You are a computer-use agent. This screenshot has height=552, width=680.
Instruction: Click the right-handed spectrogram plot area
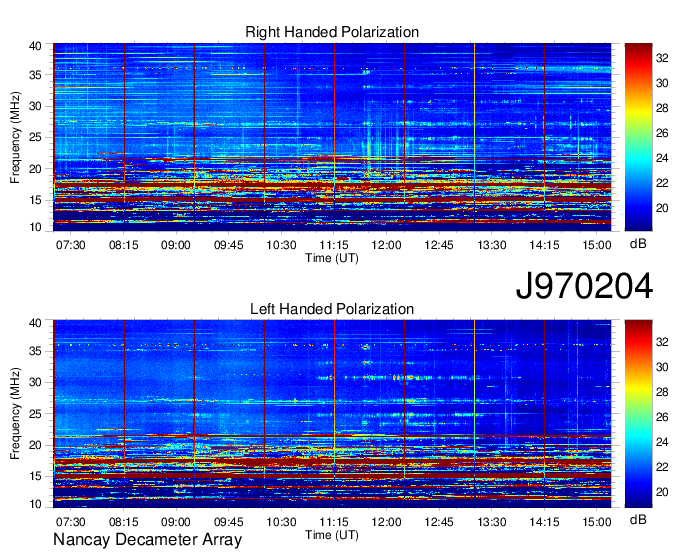[332, 137]
